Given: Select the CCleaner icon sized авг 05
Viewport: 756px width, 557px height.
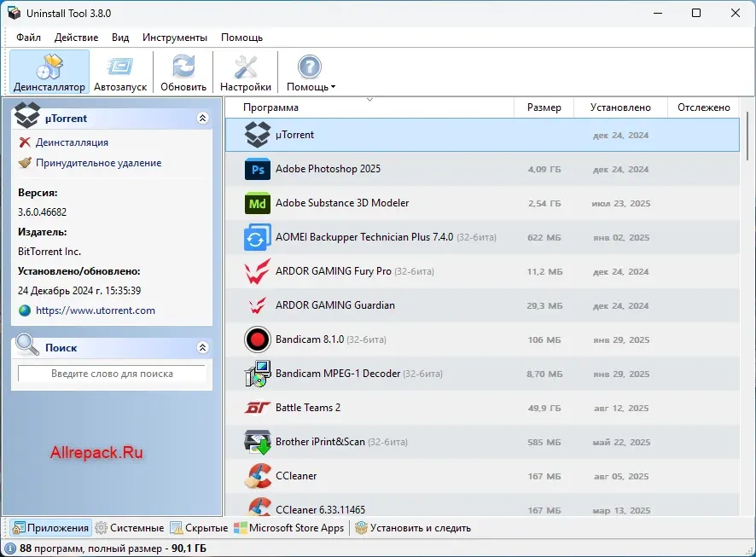Looking at the screenshot, I should (x=258, y=476).
